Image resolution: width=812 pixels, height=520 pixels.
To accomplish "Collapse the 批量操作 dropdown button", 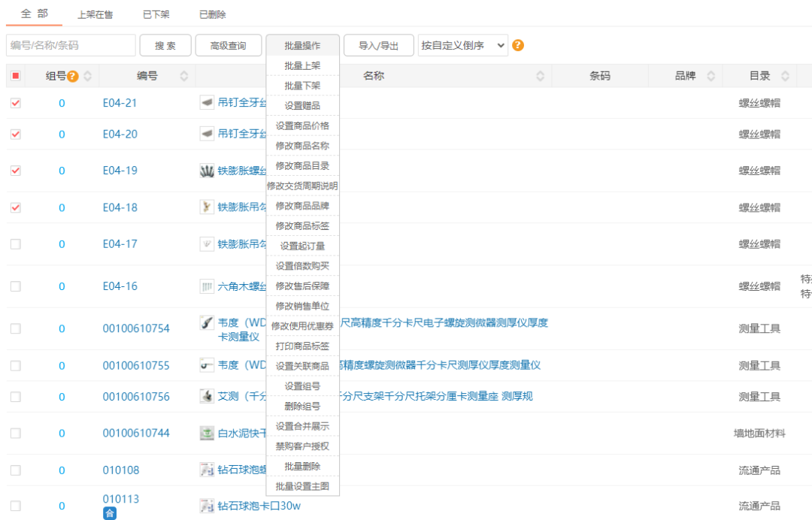I will [x=302, y=45].
